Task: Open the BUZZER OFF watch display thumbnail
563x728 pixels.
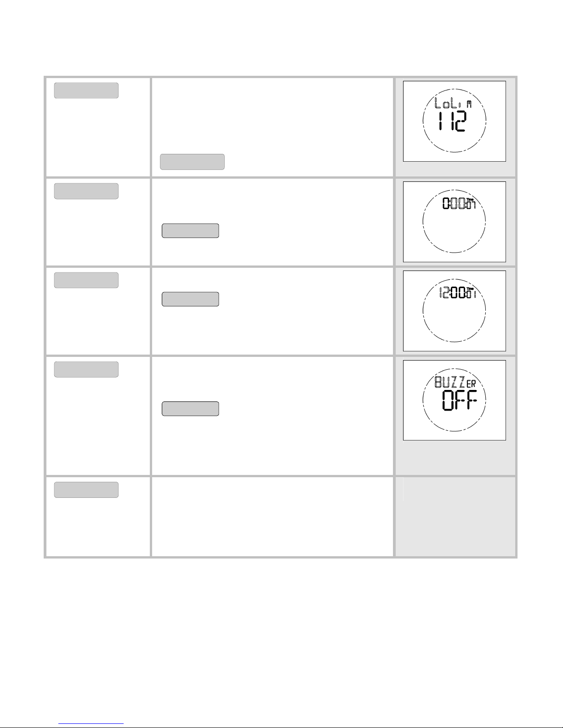Action: point(454,400)
